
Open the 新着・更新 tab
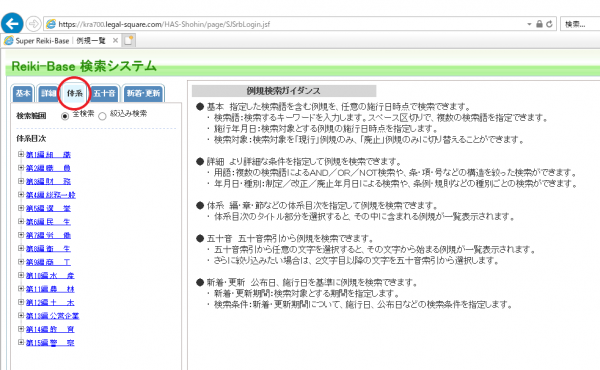coord(143,93)
